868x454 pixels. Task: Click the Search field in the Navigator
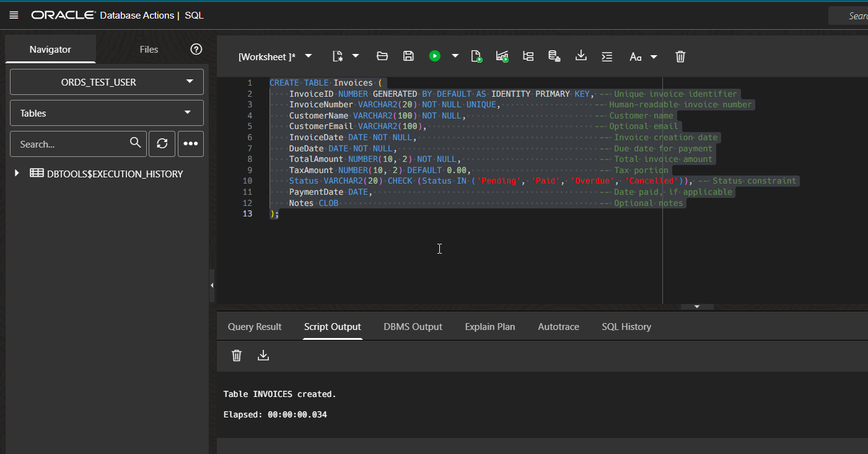tap(71, 143)
